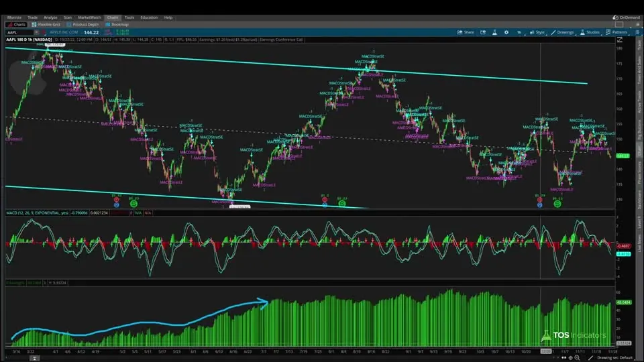Image resolution: width=644 pixels, height=362 pixels.
Task: Go to the MarketWatch tab
Action: tap(89, 17)
